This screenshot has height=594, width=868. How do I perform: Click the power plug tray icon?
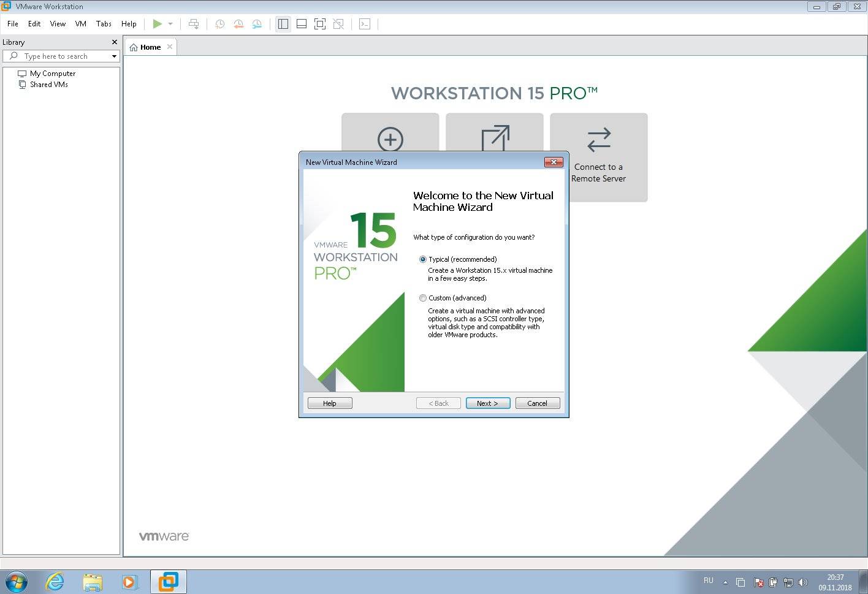tap(773, 582)
